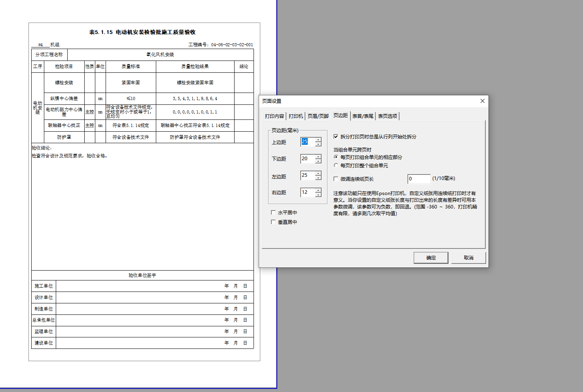This screenshot has height=392, width=583.
Task: Uncheck 拆分打印页时总是从行列开始处拆分
Action: pos(336,137)
